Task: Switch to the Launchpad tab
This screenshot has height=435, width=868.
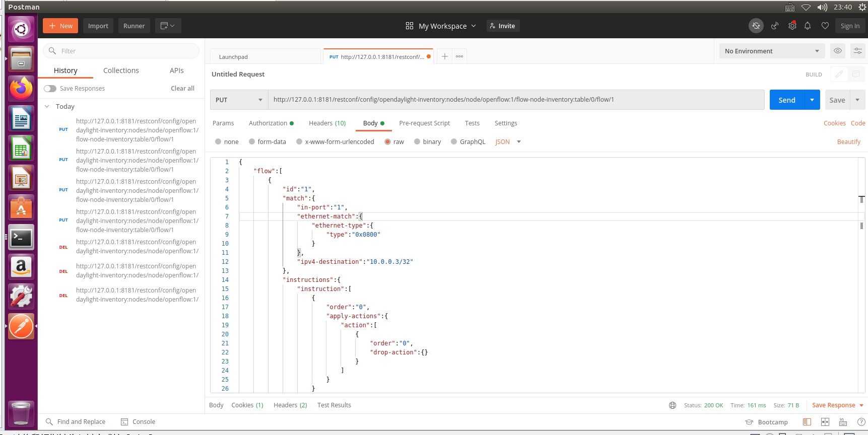Action: [x=265, y=57]
